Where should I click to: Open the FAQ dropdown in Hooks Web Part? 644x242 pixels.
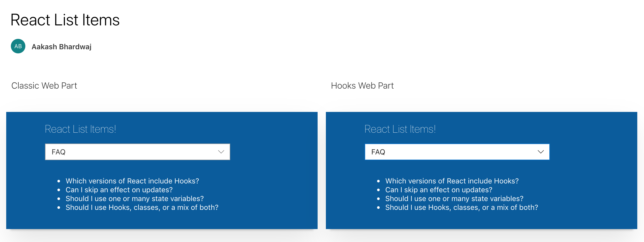click(x=457, y=152)
